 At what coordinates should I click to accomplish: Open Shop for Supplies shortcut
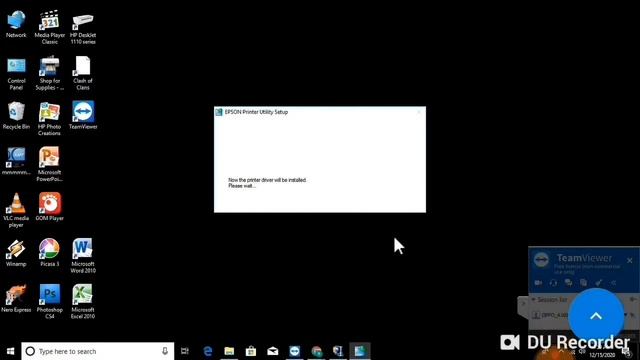[49, 73]
